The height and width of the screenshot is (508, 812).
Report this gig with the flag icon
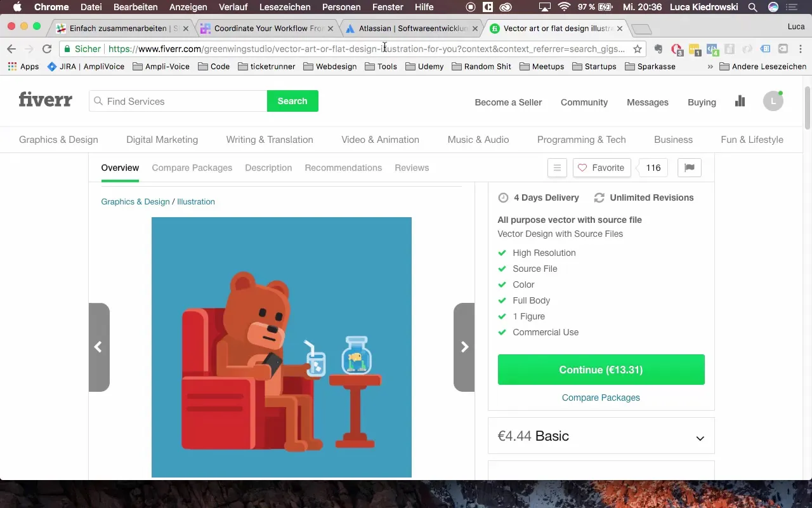690,168
